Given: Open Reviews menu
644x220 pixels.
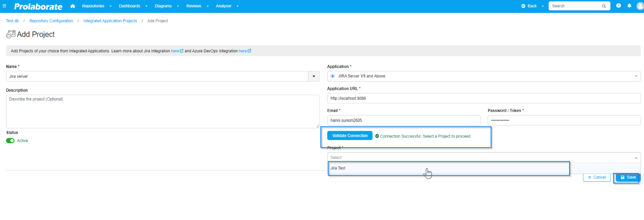Looking at the screenshot, I should 197,6.
